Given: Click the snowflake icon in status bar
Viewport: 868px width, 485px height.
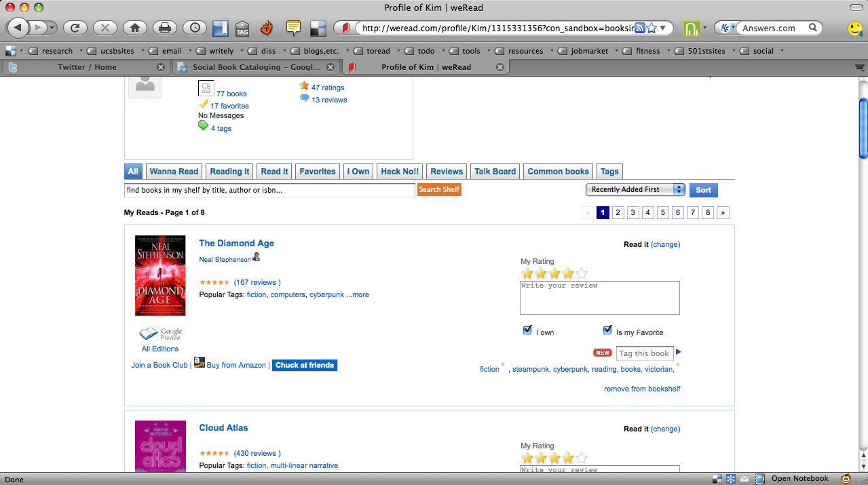Looking at the screenshot, I should click(x=731, y=479).
